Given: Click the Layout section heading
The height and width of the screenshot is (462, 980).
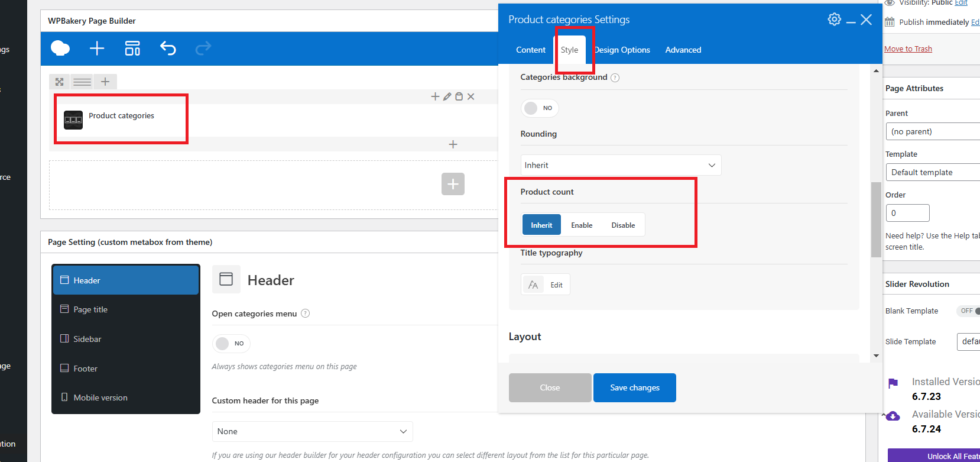Looking at the screenshot, I should click(x=525, y=337).
